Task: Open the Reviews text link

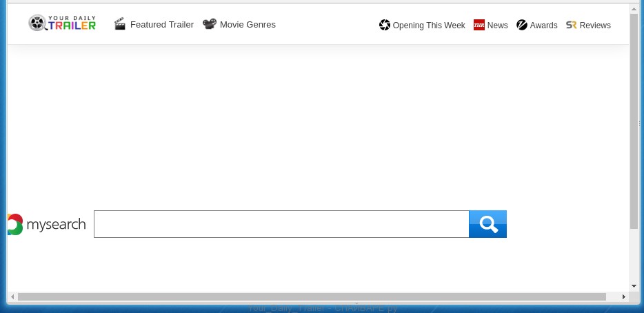Action: (x=595, y=26)
